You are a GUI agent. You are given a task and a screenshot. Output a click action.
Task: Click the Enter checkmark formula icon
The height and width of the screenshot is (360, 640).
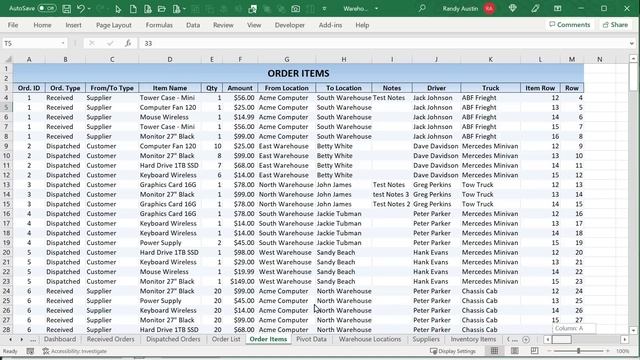pyautogui.click(x=110, y=43)
